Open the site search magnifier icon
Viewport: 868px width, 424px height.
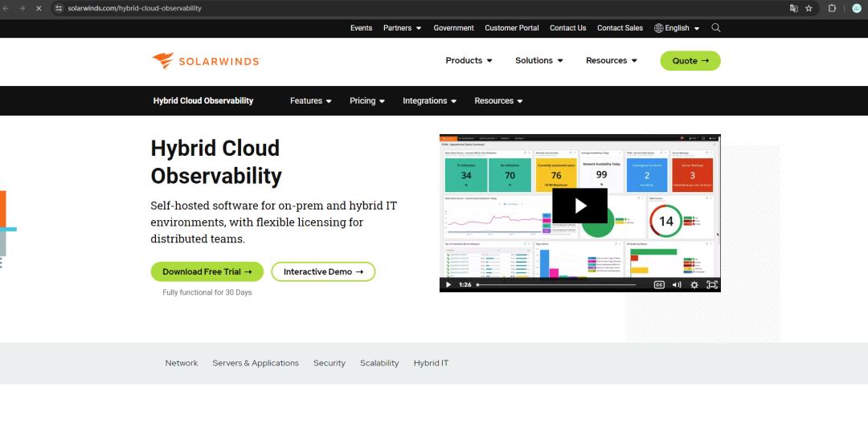tap(716, 27)
